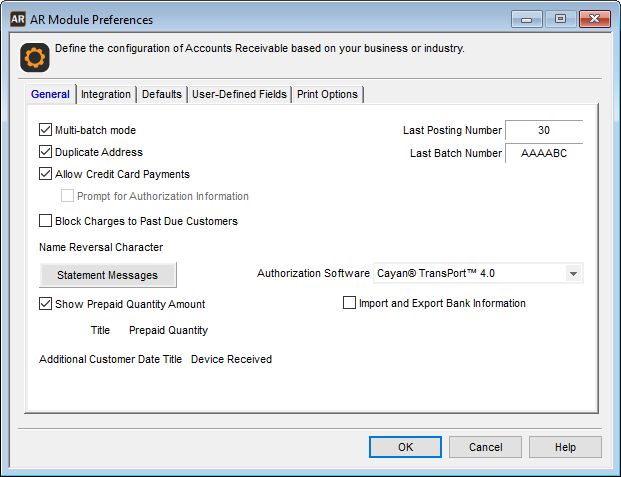The height and width of the screenshot is (477, 621).
Task: Maximize the AR Module Preferences window
Action: pos(560,19)
